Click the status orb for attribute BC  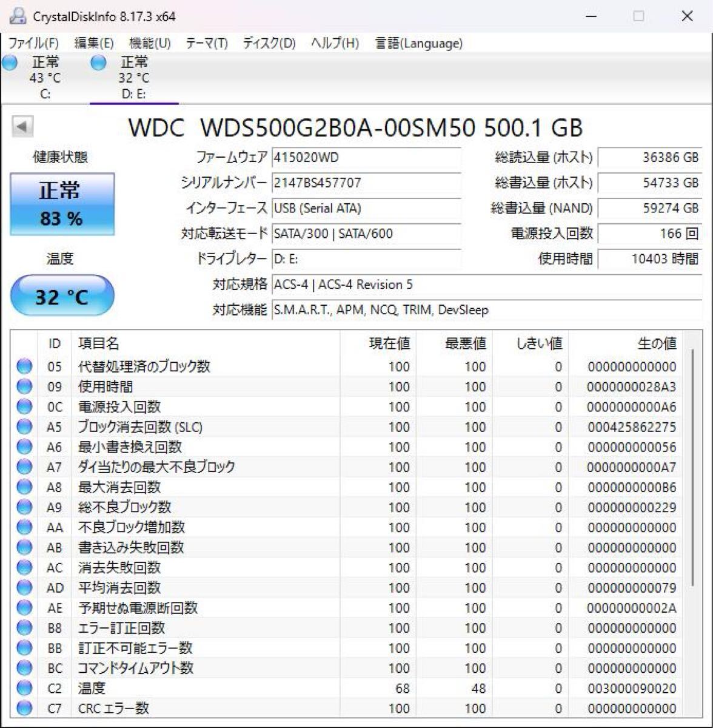24,668
